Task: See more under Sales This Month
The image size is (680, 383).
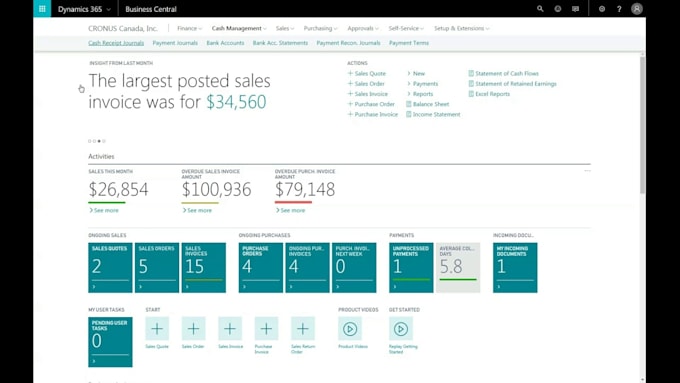Action: coord(104,210)
